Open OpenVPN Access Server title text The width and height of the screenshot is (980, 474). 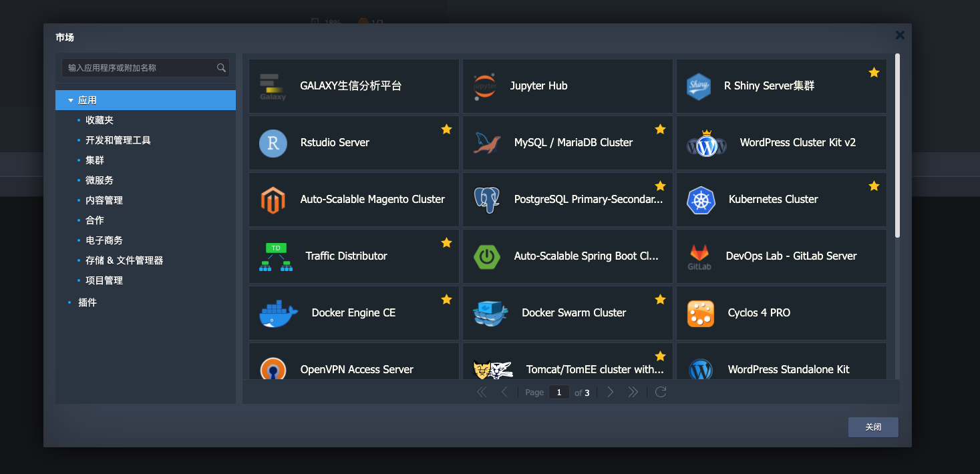357,370
